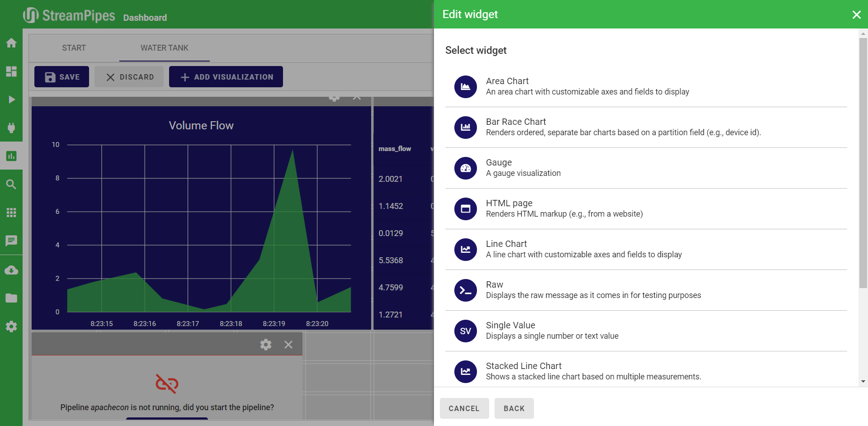This screenshot has height=426, width=868.
Task: Choose the Bar Race Chart icon
Action: [465, 128]
